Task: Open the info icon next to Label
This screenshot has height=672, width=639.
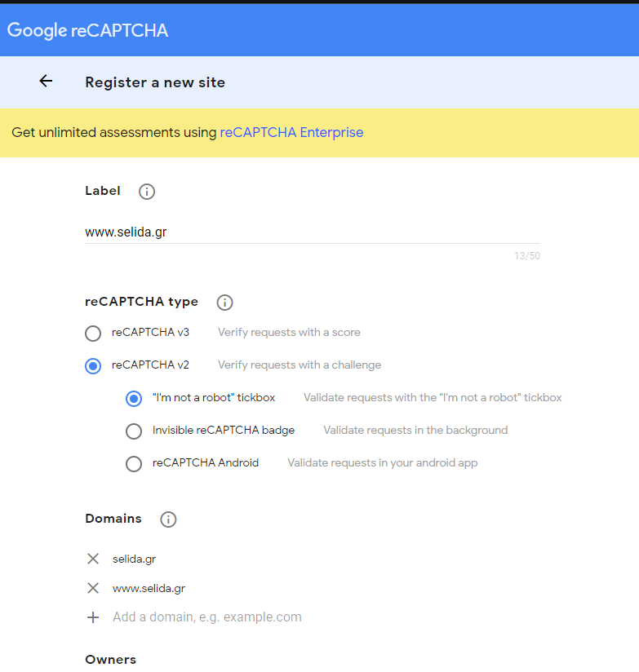Action: coord(147,192)
